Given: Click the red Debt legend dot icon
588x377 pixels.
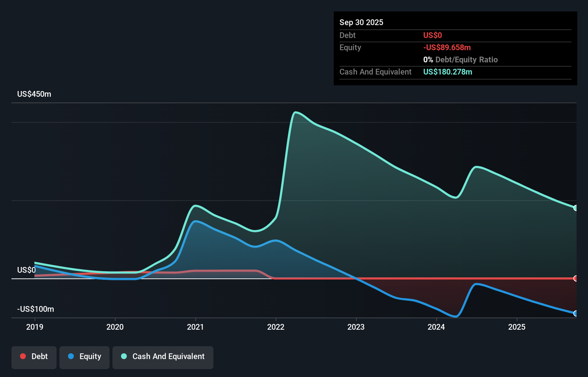Looking at the screenshot, I should pos(23,356).
